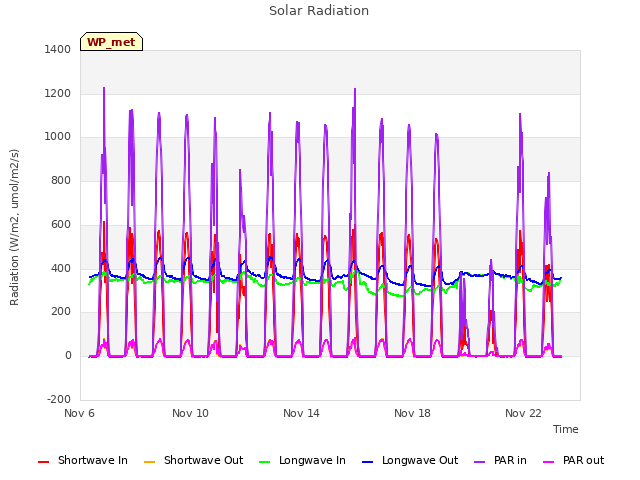
Task: Toggle the Shortwave In legend entry
Action: 83,460
